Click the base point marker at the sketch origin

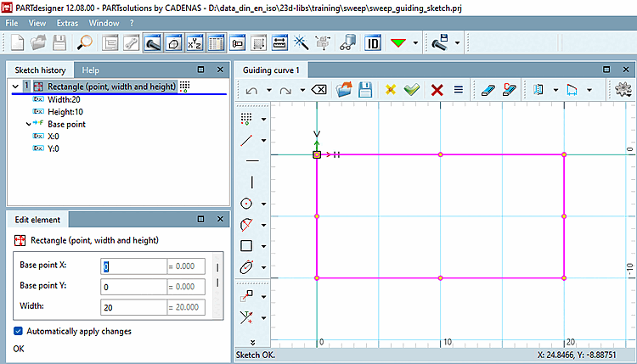[317, 154]
